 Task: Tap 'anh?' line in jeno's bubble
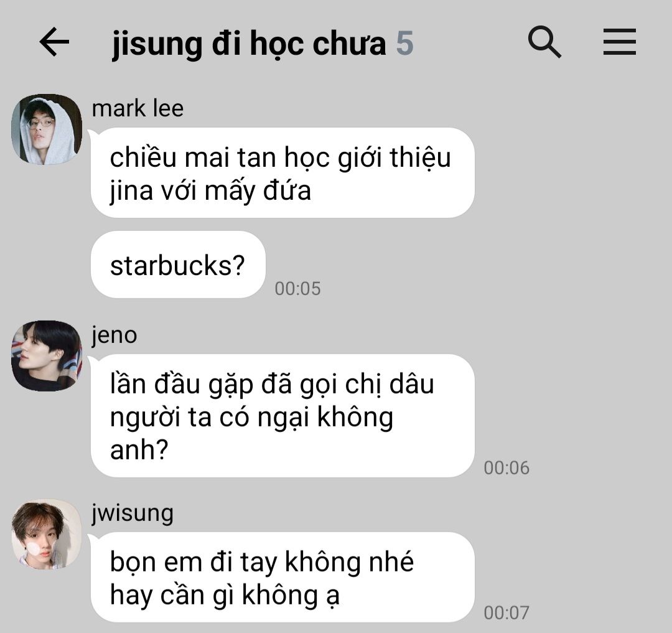point(139,450)
